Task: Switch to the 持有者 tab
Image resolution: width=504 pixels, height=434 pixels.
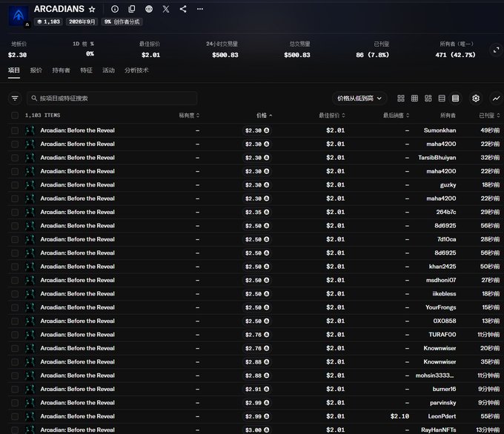Action: 61,70
